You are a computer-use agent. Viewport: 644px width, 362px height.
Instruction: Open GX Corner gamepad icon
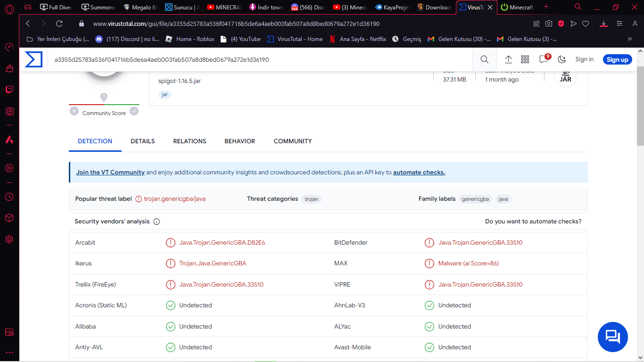pyautogui.click(x=28, y=7)
